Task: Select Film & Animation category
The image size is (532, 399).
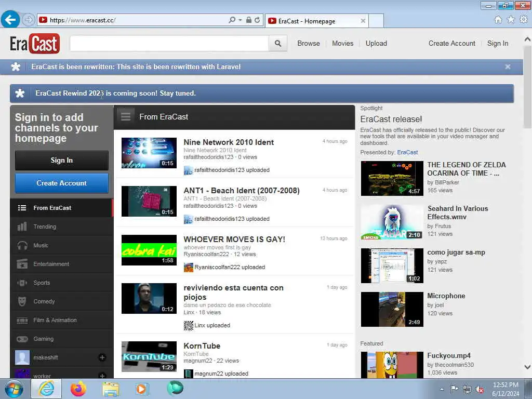Action: (x=62, y=320)
